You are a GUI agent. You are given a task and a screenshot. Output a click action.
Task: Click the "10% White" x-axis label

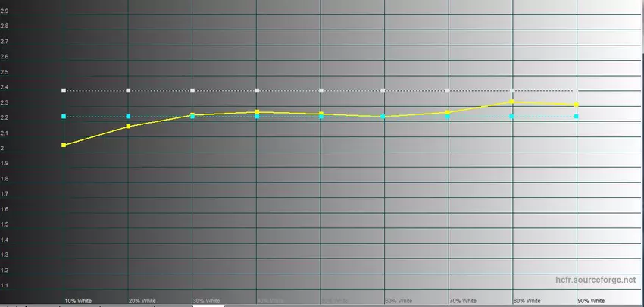[x=78, y=301]
